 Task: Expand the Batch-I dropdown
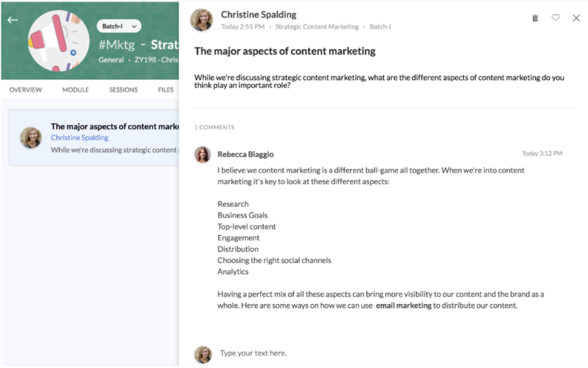coord(118,26)
